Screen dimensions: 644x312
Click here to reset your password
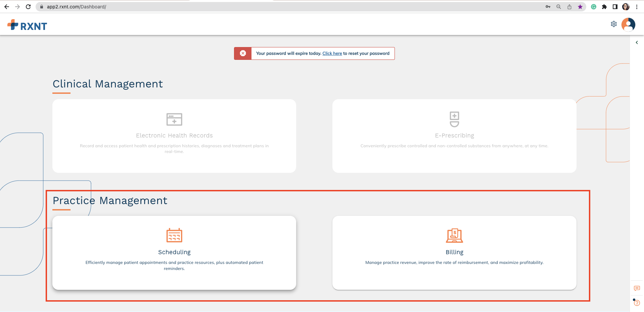point(332,53)
